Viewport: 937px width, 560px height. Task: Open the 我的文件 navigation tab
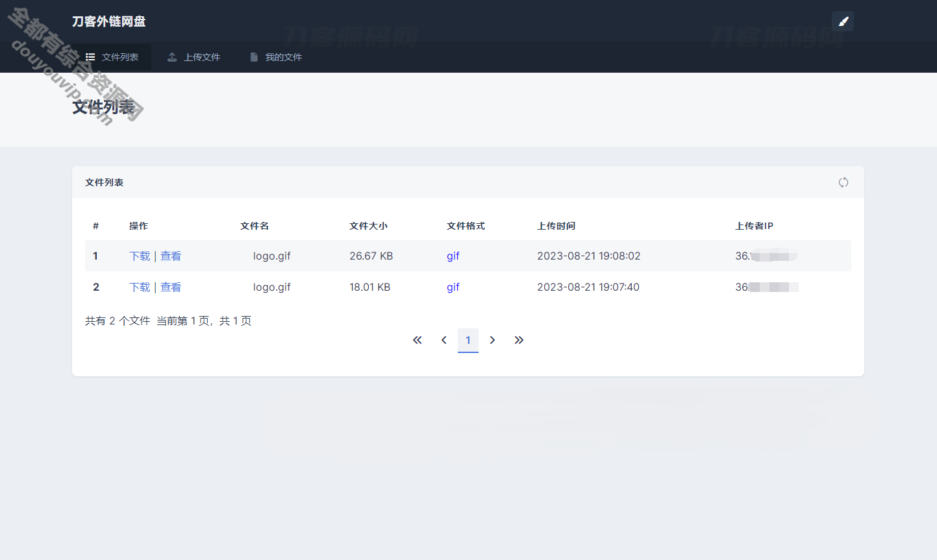point(275,57)
